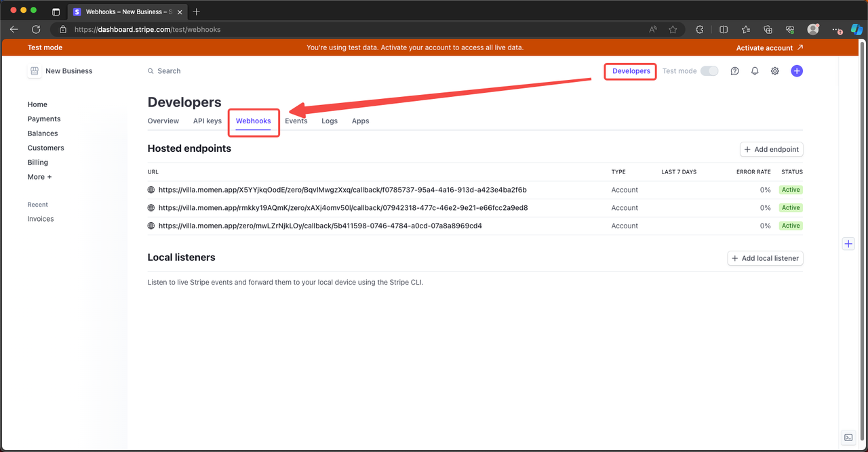Open the favorites list icon

pos(746,30)
